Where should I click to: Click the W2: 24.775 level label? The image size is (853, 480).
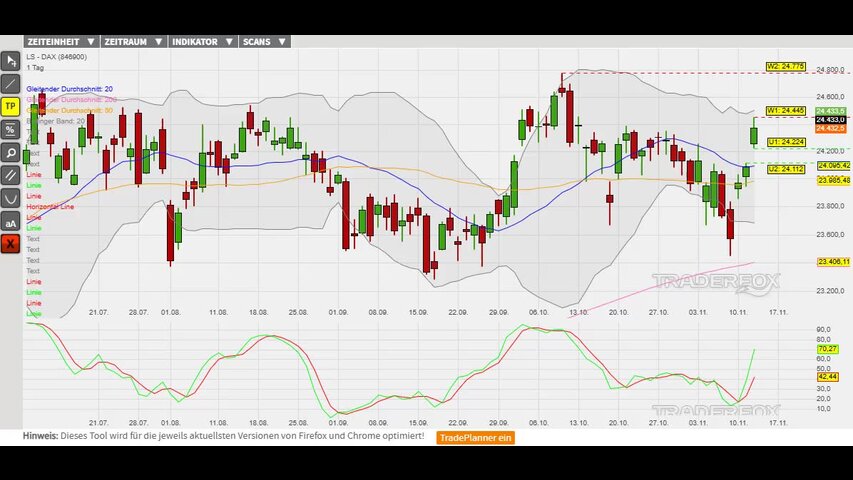click(x=786, y=66)
